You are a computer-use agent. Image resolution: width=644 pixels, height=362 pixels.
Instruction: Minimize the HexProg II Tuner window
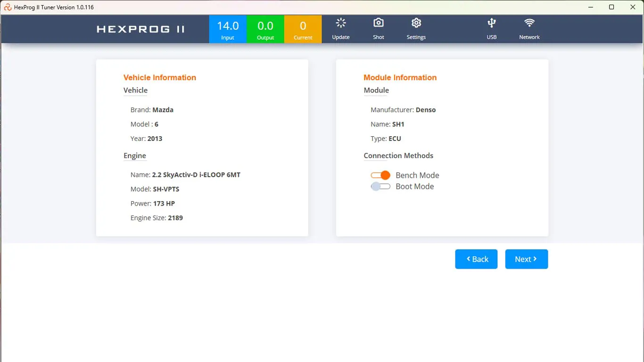pyautogui.click(x=590, y=7)
